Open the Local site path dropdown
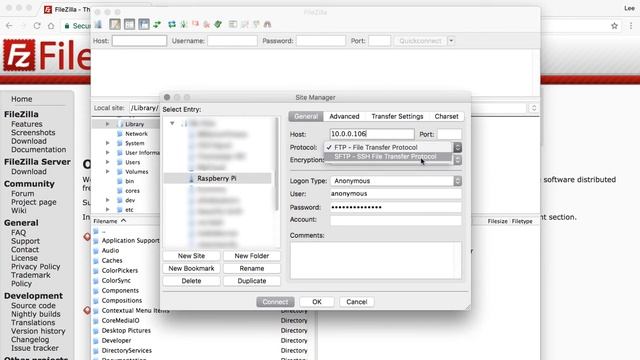This screenshot has height=360, width=640. tap(534, 108)
